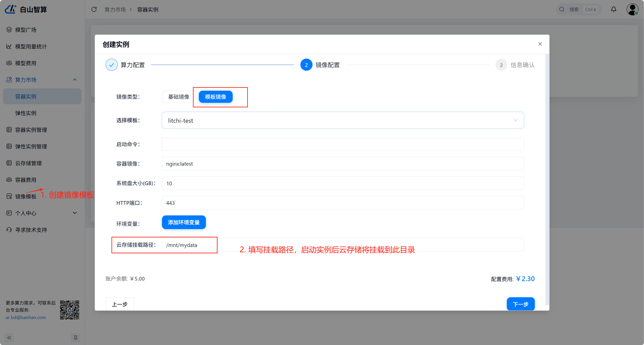Select 基础镜像 image type

pyautogui.click(x=179, y=97)
